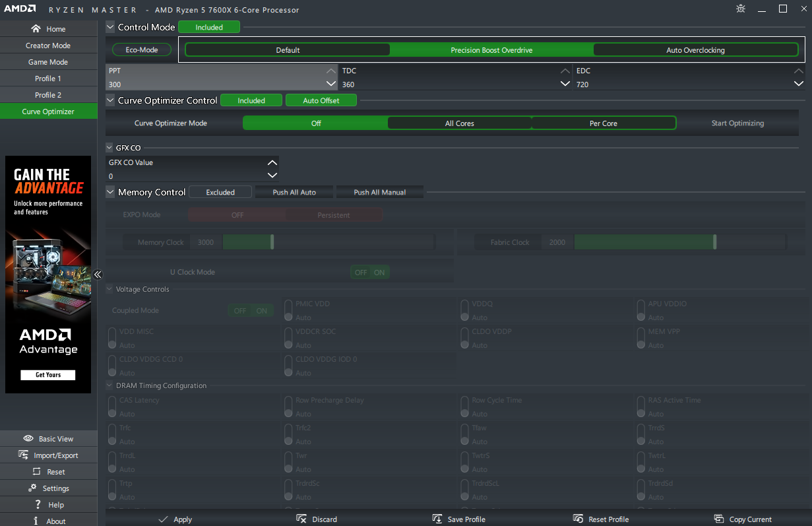Open Game Mode profile
This screenshot has height=526, width=812.
(48, 62)
